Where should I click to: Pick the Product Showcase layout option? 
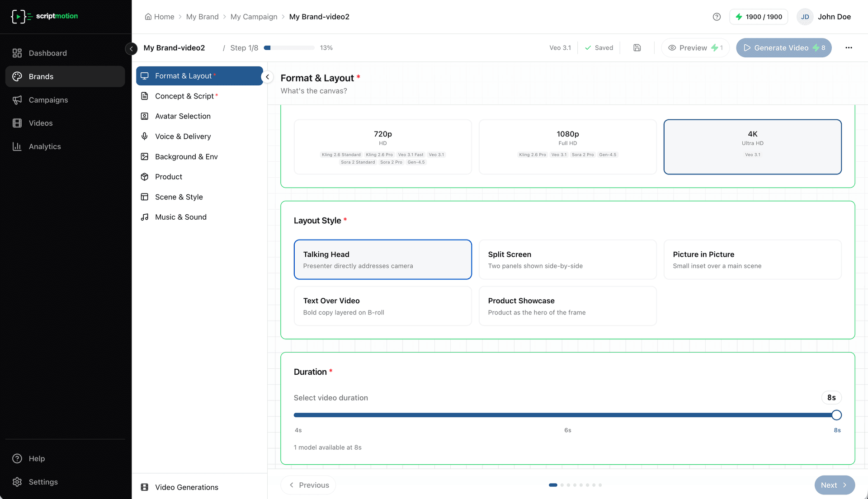(567, 306)
